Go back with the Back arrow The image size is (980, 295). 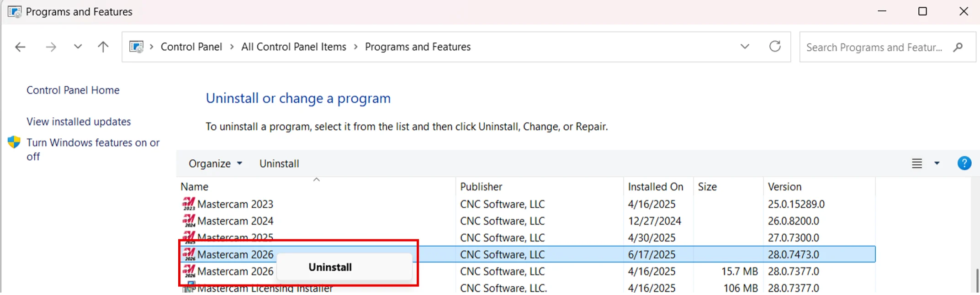pyautogui.click(x=20, y=47)
